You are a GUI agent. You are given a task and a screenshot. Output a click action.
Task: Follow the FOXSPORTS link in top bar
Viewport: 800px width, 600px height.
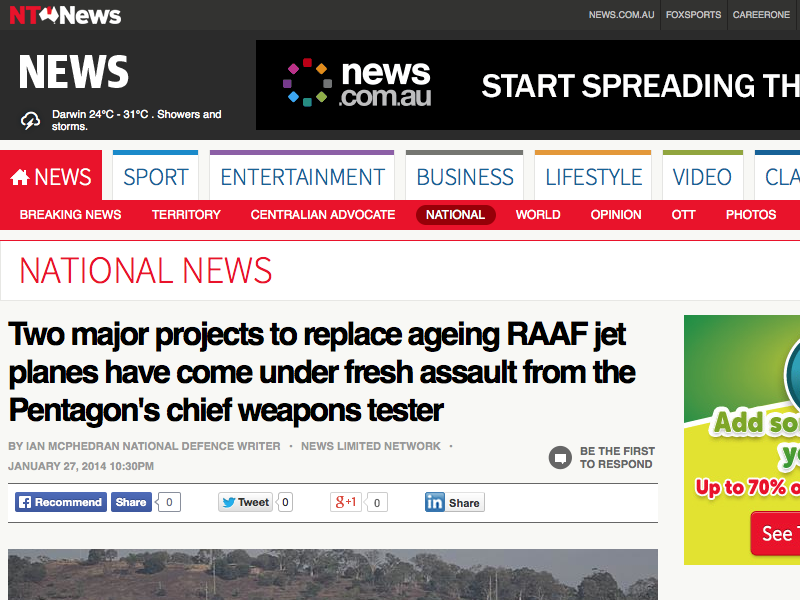(693, 15)
